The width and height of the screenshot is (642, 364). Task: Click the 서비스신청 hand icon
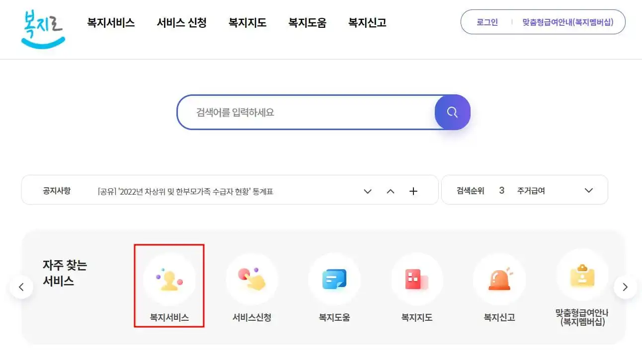click(252, 279)
